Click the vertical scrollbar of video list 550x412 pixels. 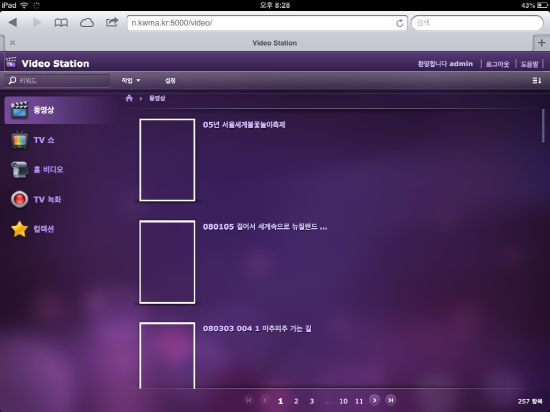click(x=543, y=126)
